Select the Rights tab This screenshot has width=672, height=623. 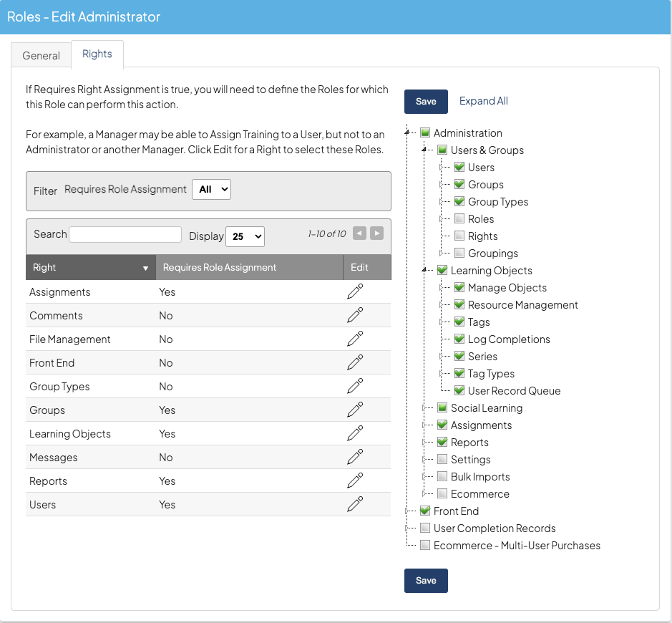point(97,54)
